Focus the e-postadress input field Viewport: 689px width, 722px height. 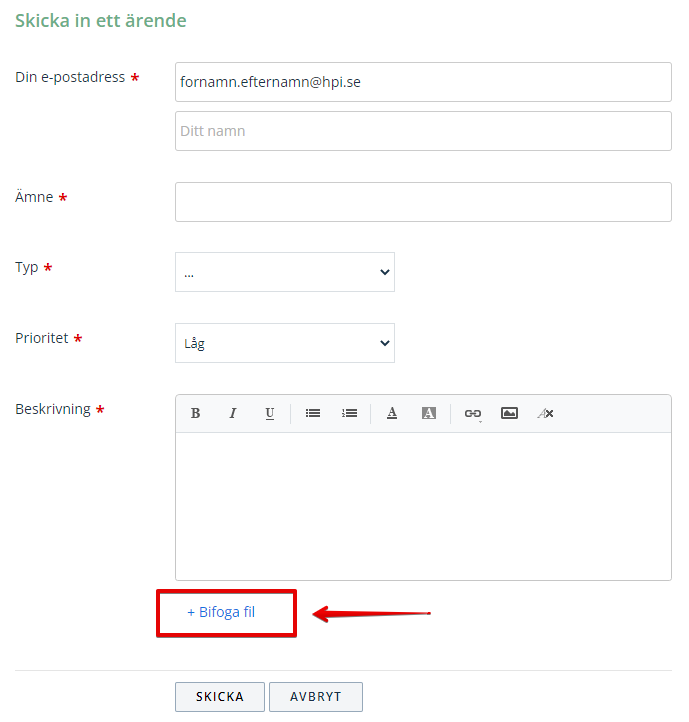[423, 82]
